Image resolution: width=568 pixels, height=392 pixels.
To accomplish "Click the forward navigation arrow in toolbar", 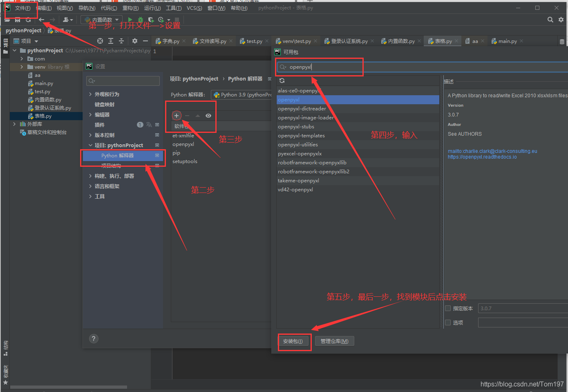I will [52, 20].
